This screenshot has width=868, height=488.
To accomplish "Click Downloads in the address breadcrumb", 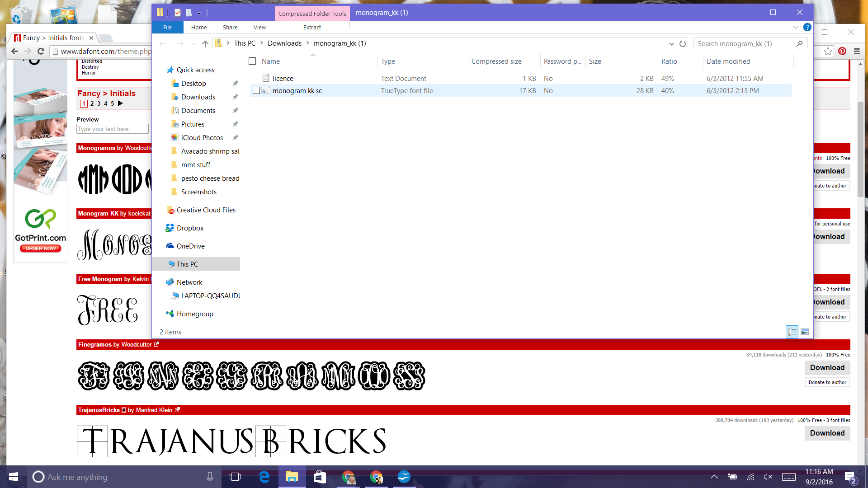I will tap(284, 43).
